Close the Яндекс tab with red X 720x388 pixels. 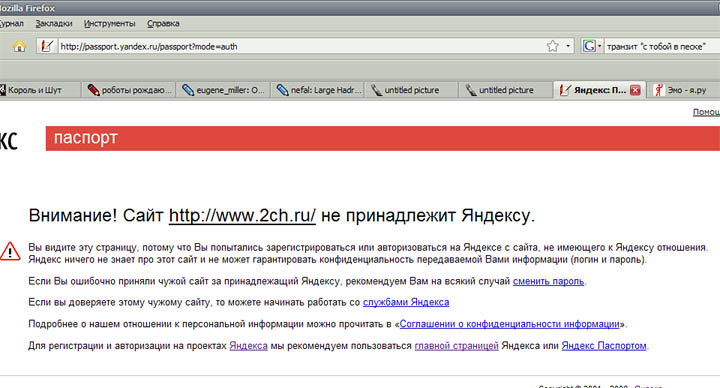click(x=635, y=90)
